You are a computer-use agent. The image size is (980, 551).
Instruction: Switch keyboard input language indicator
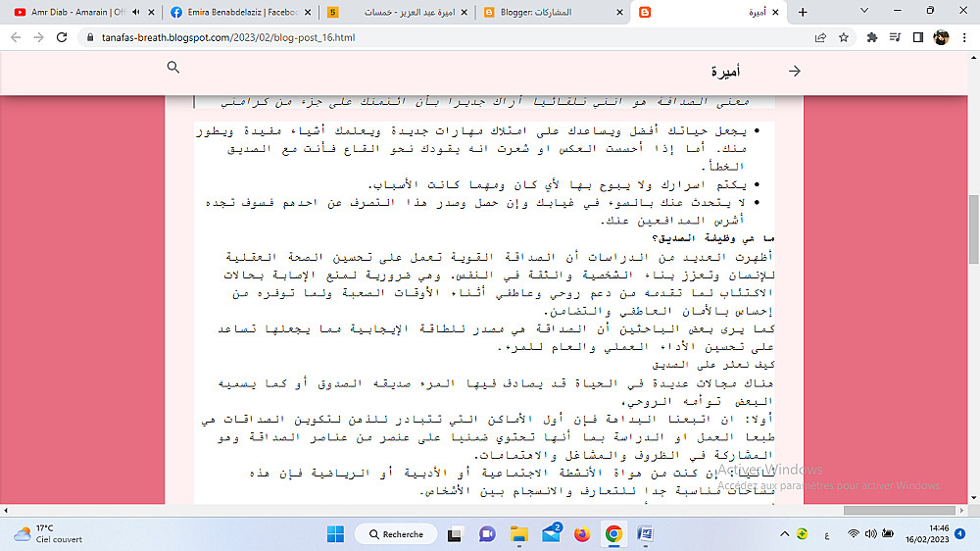click(x=827, y=534)
